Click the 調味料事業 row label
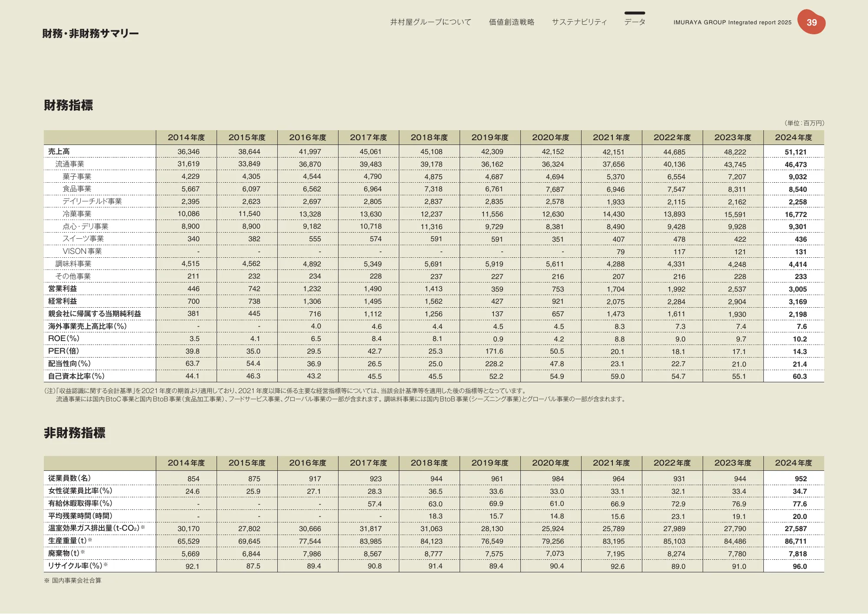Screen dimensions: 868x614 click(x=74, y=263)
